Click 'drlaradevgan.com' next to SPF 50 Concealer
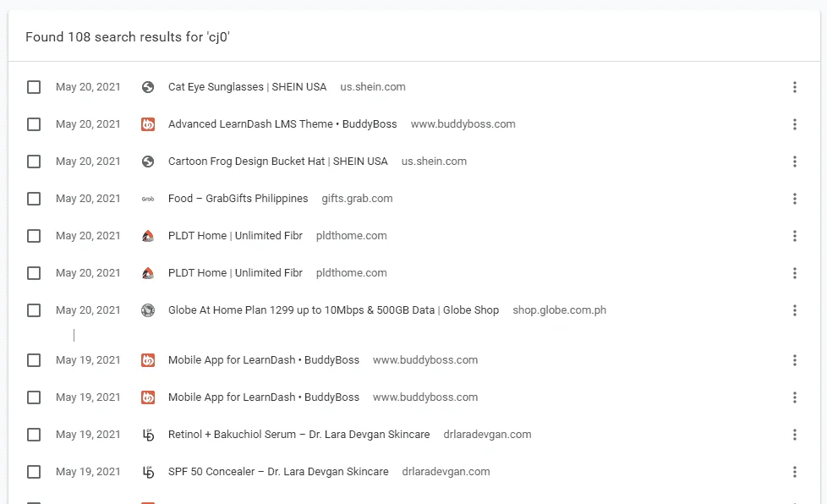 (x=446, y=472)
